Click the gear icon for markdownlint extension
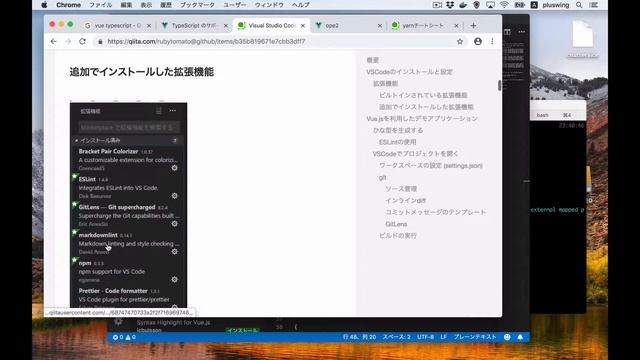 175,251
